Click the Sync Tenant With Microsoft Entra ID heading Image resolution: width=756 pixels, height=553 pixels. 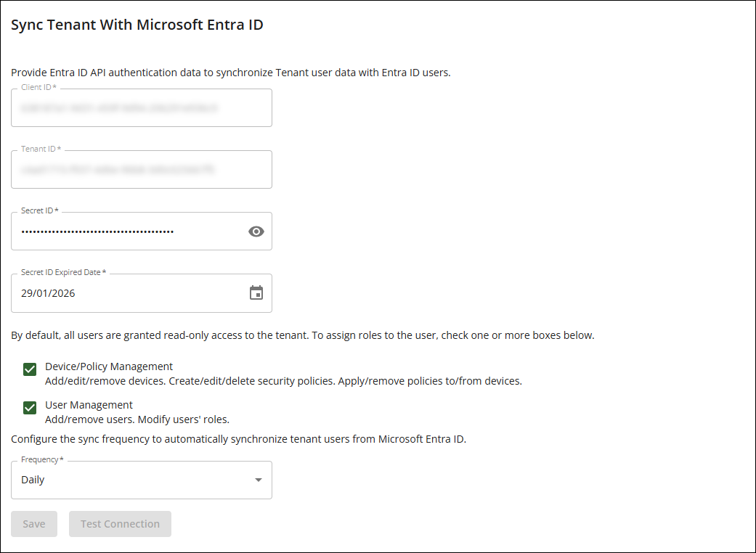[137, 25]
